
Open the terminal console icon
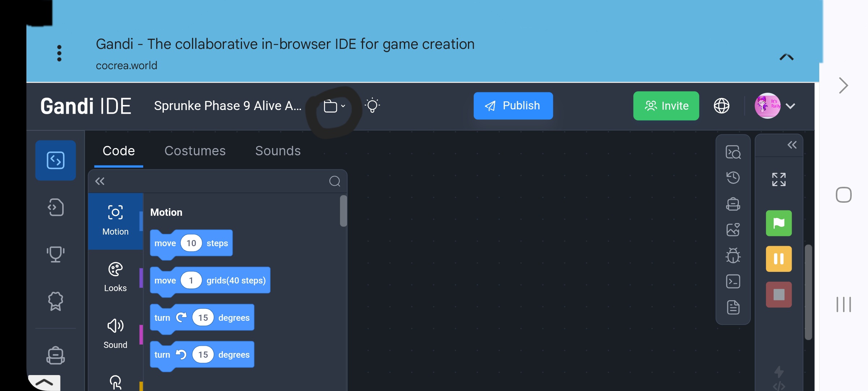[733, 281]
